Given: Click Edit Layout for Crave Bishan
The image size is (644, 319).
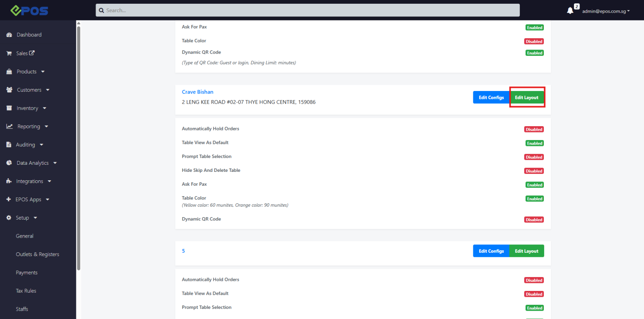Looking at the screenshot, I should [x=527, y=97].
